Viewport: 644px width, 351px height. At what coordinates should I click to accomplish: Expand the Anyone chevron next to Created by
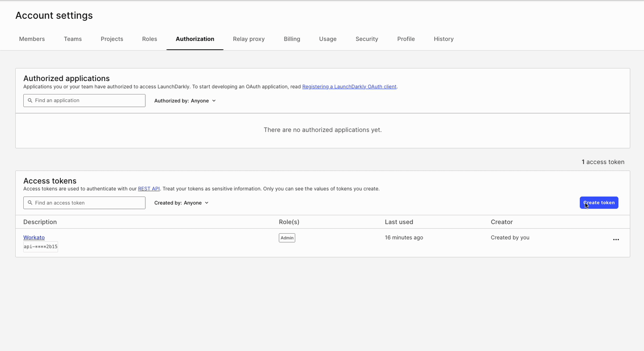tap(207, 202)
